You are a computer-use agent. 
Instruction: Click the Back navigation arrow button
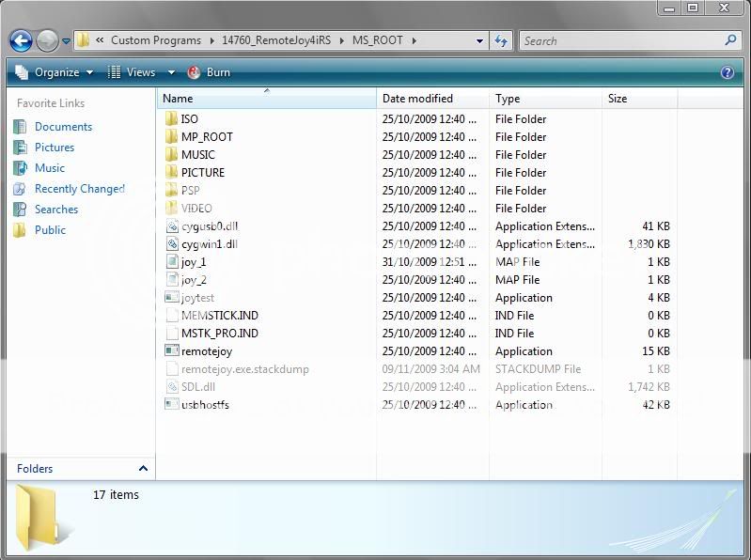(x=21, y=41)
